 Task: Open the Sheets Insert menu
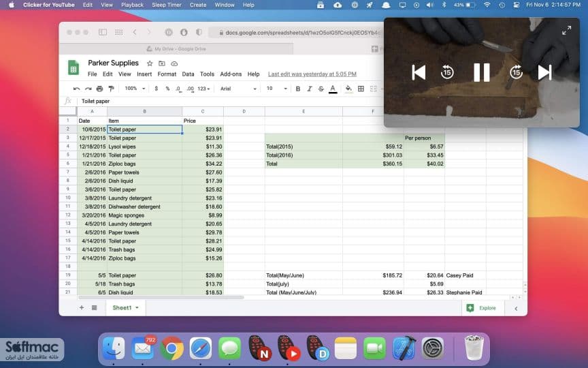(144, 74)
